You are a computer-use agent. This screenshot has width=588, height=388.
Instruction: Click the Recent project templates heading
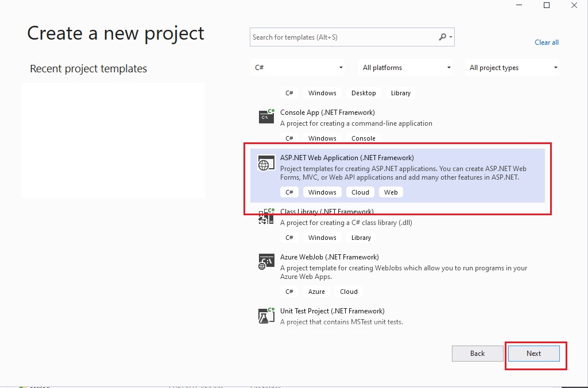coord(88,69)
